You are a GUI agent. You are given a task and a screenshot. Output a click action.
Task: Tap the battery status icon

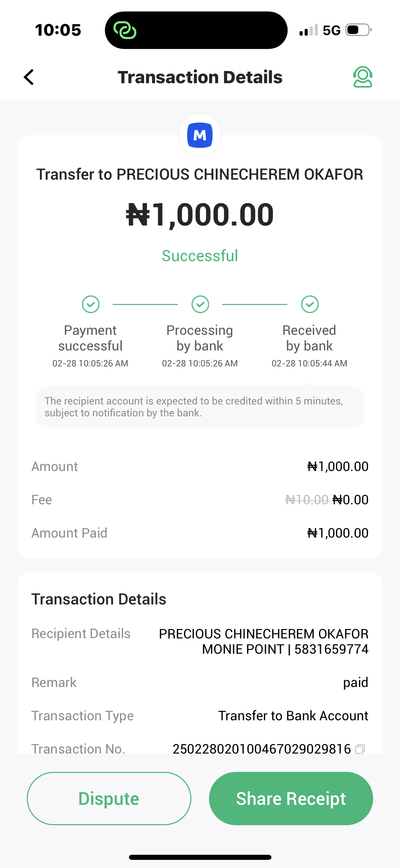(x=358, y=30)
